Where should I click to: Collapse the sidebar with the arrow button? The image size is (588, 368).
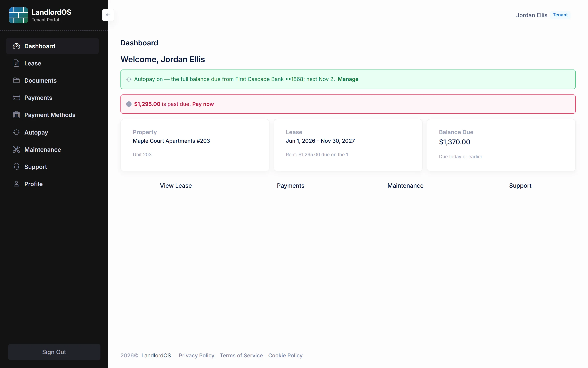[108, 15]
